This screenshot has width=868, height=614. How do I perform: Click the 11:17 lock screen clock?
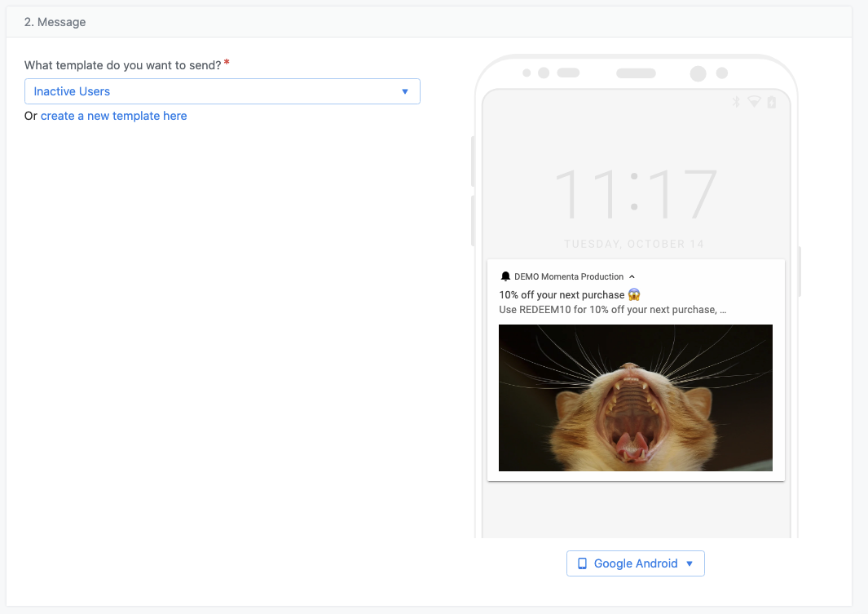(x=636, y=194)
